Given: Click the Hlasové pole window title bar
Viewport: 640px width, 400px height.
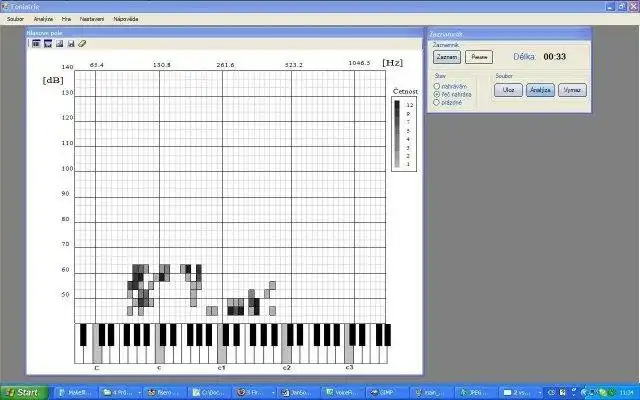Looking at the screenshot, I should pos(224,33).
